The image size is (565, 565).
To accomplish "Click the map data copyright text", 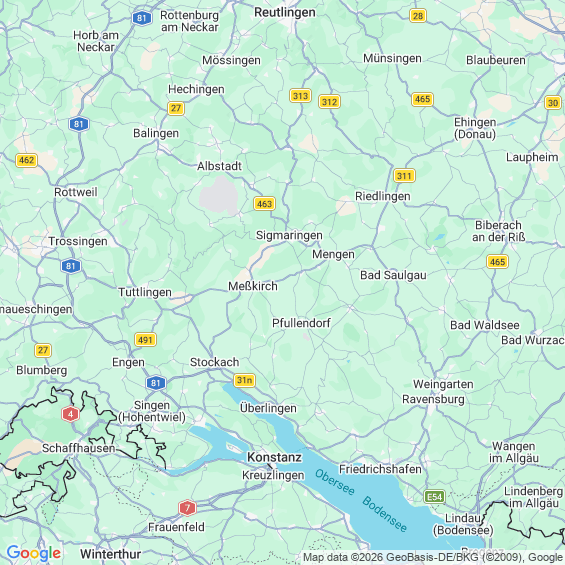I will (x=434, y=557).
